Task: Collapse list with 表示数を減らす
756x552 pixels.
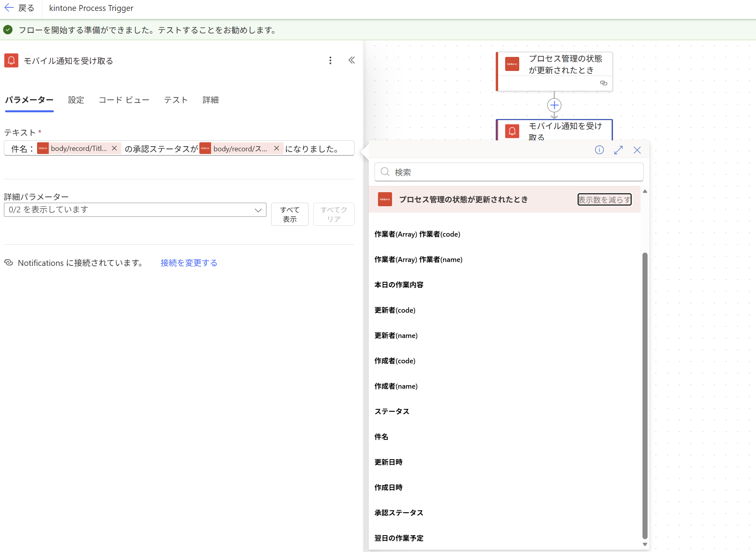Action: pyautogui.click(x=604, y=200)
